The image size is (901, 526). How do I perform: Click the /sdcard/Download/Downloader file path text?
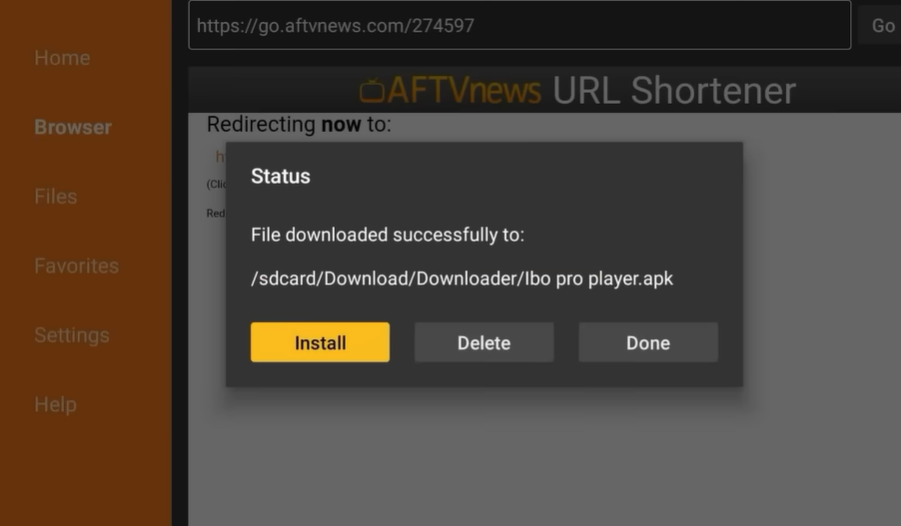[462, 279]
